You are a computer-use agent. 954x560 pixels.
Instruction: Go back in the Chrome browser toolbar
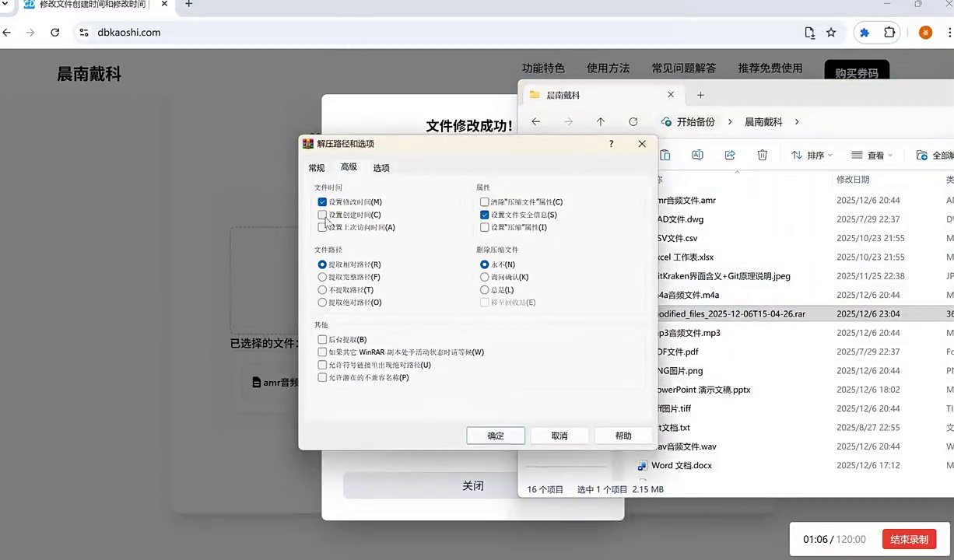7,33
